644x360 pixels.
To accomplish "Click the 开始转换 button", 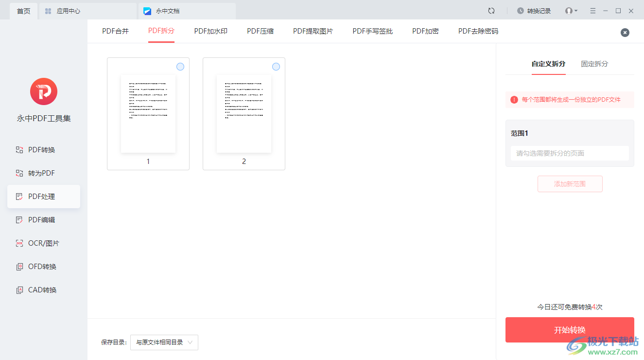I will coord(570,330).
